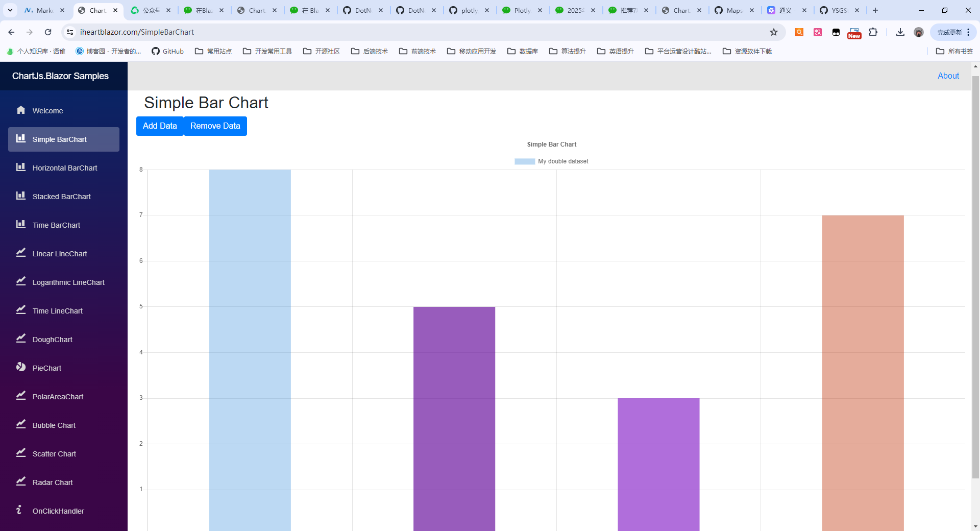This screenshot has height=531, width=980.
Task: Expand the tab search dropdown arrow
Action: 10,10
